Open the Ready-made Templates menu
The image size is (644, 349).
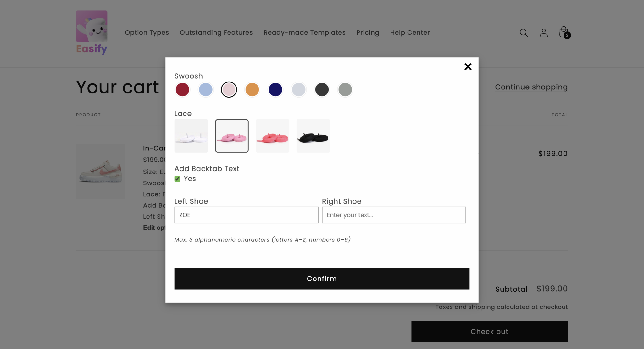click(304, 32)
